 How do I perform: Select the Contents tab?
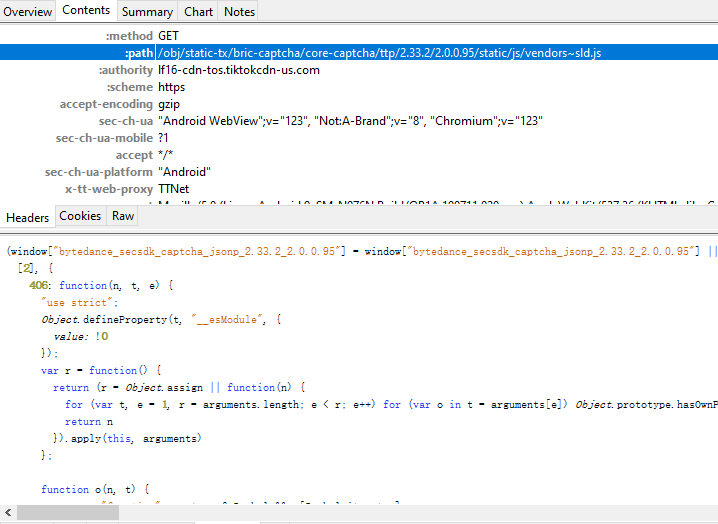tap(86, 10)
